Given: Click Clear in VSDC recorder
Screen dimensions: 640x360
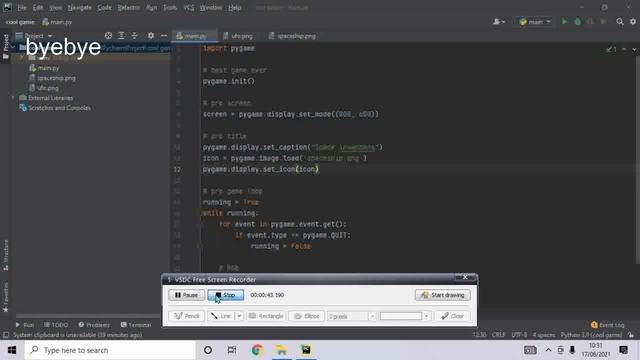Looking at the screenshot, I should (x=452, y=316).
